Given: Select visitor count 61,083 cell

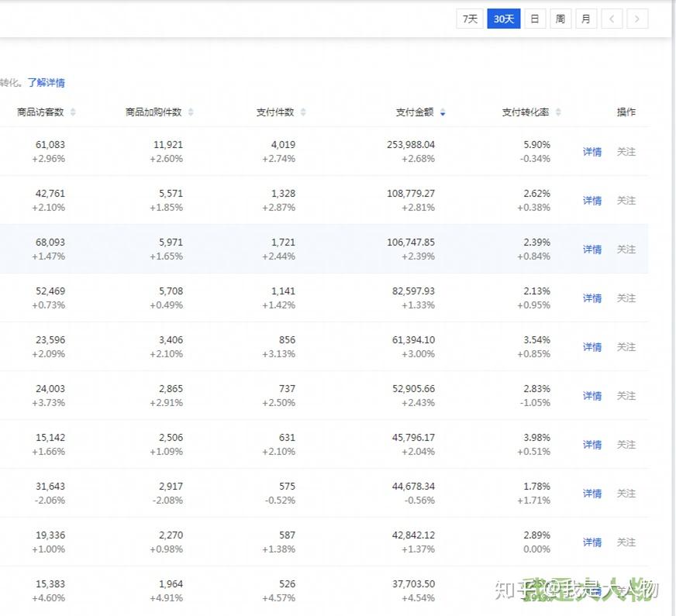Looking at the screenshot, I should pyautogui.click(x=50, y=145).
